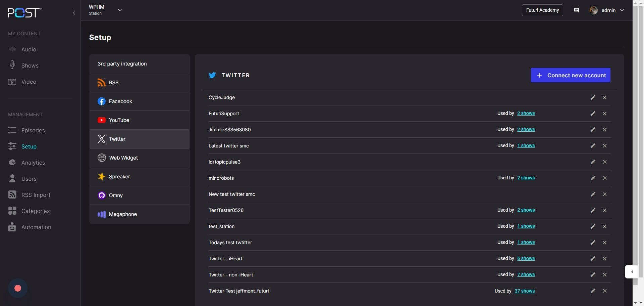Open the Futuri Academy button
Image resolution: width=644 pixels, height=306 pixels.
tap(542, 10)
